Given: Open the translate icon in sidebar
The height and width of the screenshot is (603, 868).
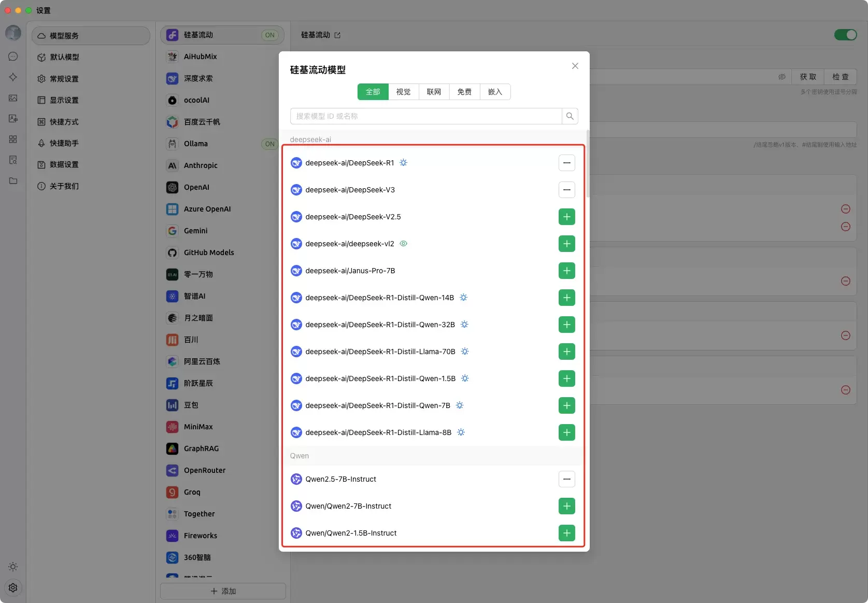Looking at the screenshot, I should click(x=13, y=119).
